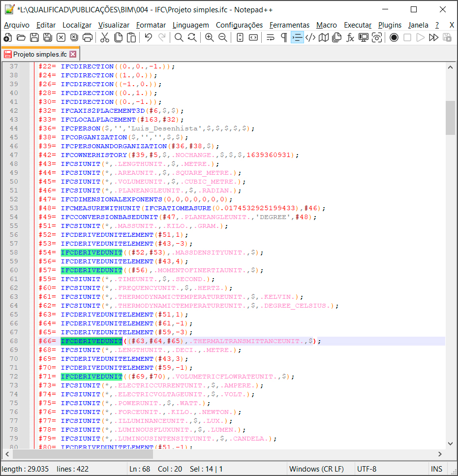Toggle synchronized vertical scrolling

pyautogui.click(x=240, y=37)
